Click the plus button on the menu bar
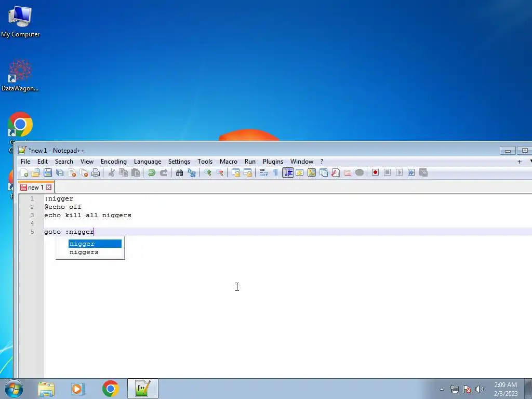The height and width of the screenshot is (399, 532). coord(520,162)
